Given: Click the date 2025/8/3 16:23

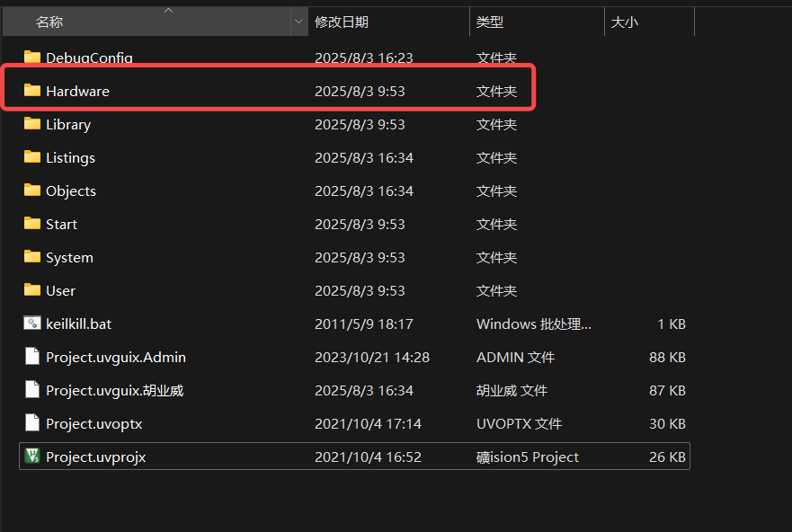Looking at the screenshot, I should [364, 58].
